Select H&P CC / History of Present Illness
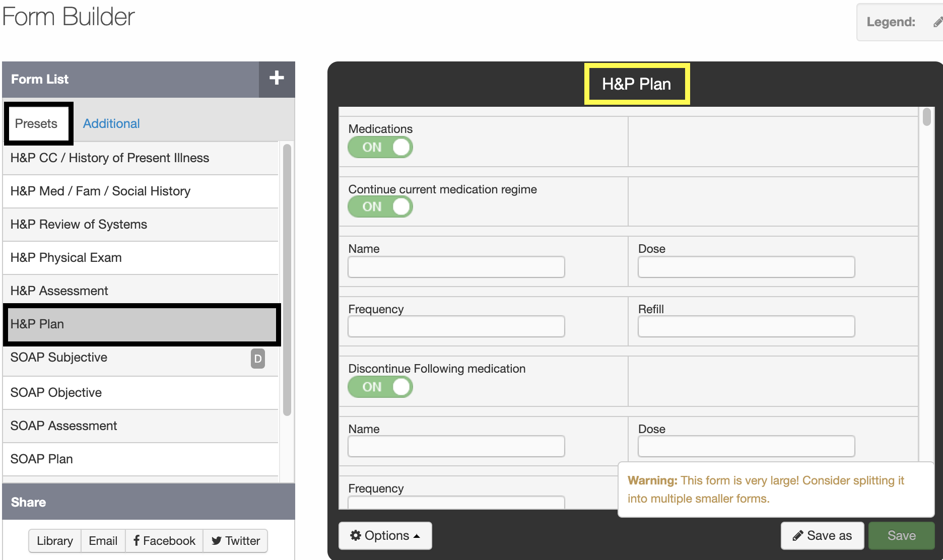Viewport: 943px width, 560px height. click(141, 158)
